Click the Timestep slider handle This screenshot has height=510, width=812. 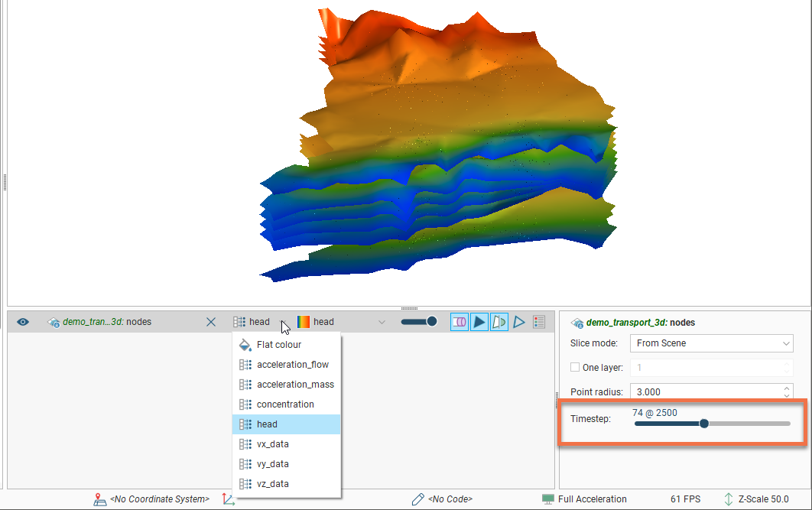click(704, 424)
